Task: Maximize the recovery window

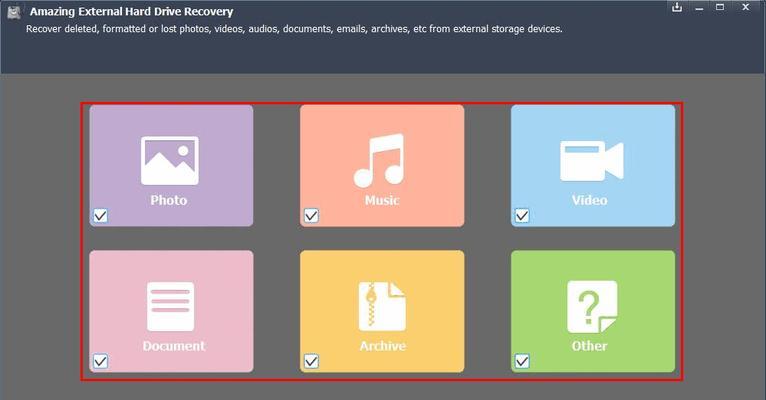Action: pyautogui.click(x=720, y=7)
